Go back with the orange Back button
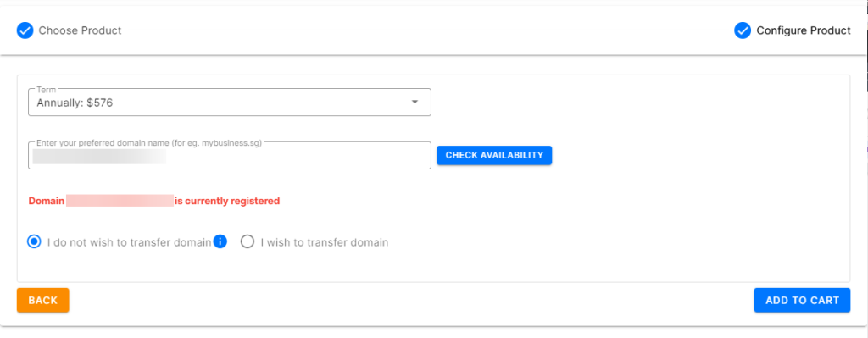The image size is (868, 338). pos(43,301)
